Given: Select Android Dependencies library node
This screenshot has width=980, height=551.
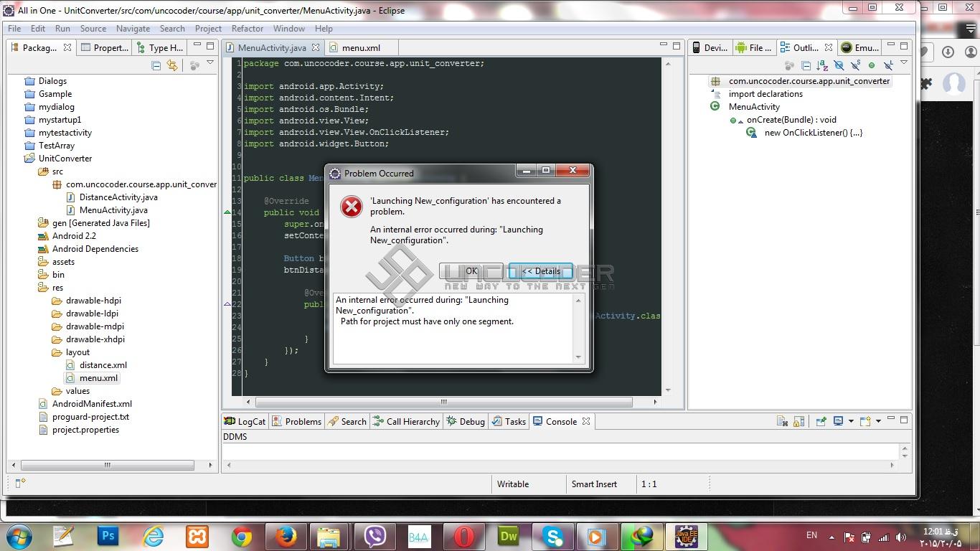Looking at the screenshot, I should 95,249.
